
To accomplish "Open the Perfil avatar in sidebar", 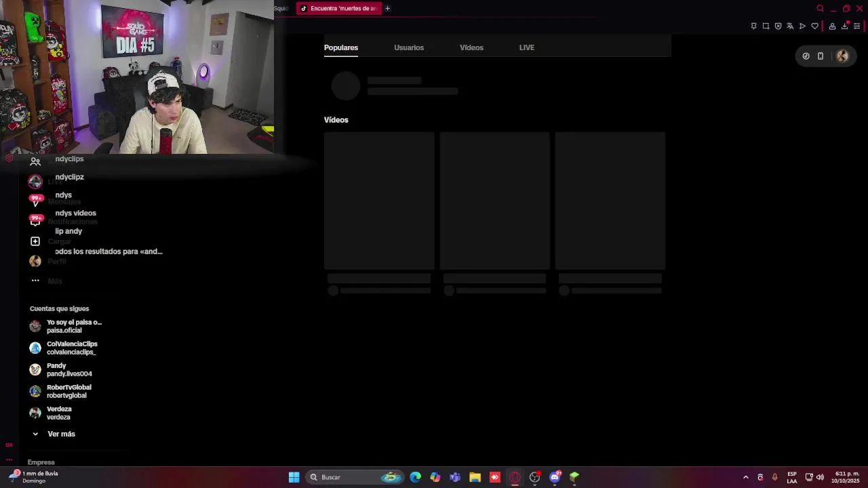I will click(35, 261).
